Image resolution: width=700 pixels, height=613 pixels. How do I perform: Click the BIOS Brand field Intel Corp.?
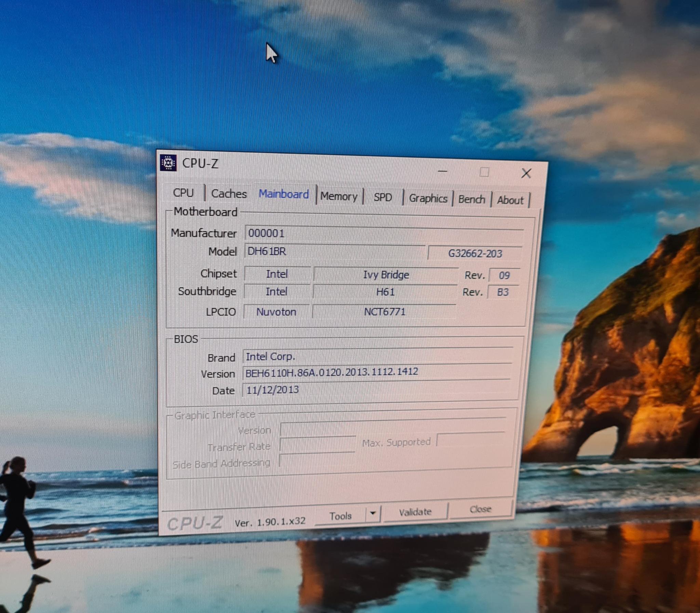coord(378,357)
